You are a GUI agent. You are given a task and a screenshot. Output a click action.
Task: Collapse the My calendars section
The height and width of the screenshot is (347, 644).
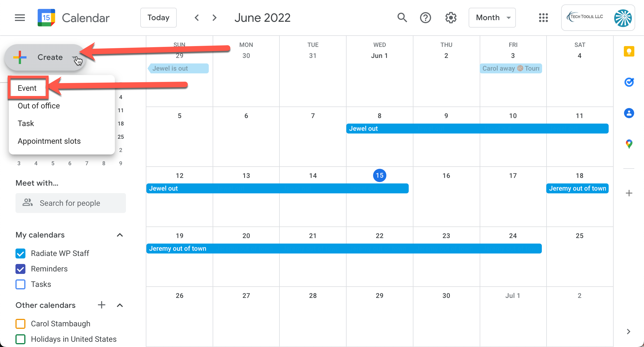pos(120,235)
